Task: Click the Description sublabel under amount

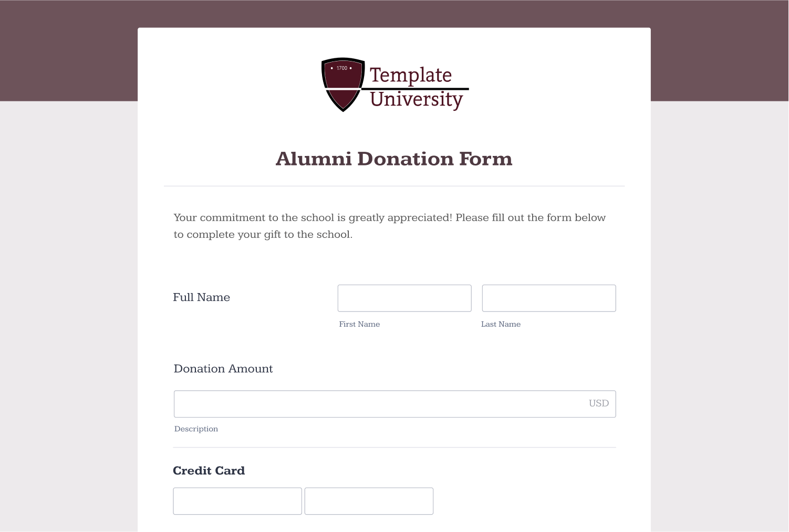Action: 196,429
